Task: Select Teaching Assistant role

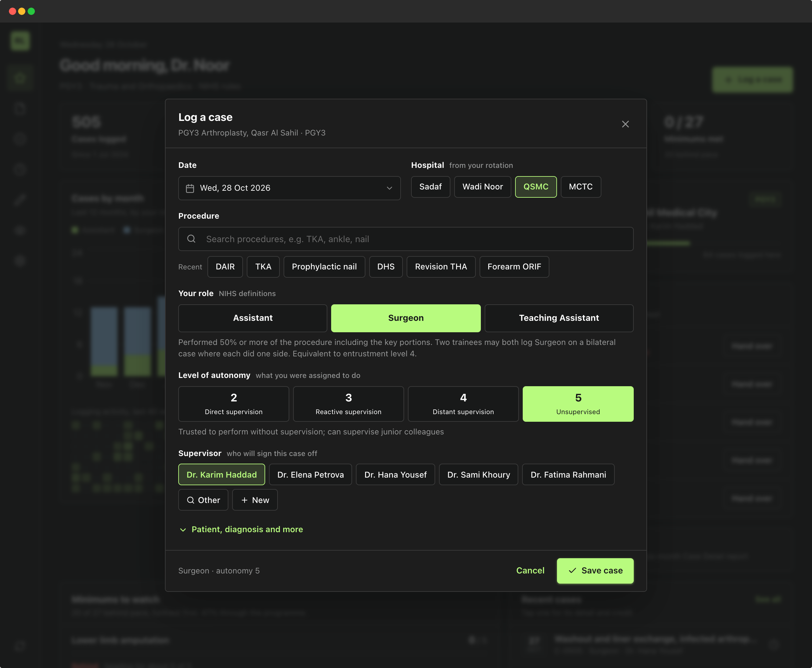Action: point(559,318)
